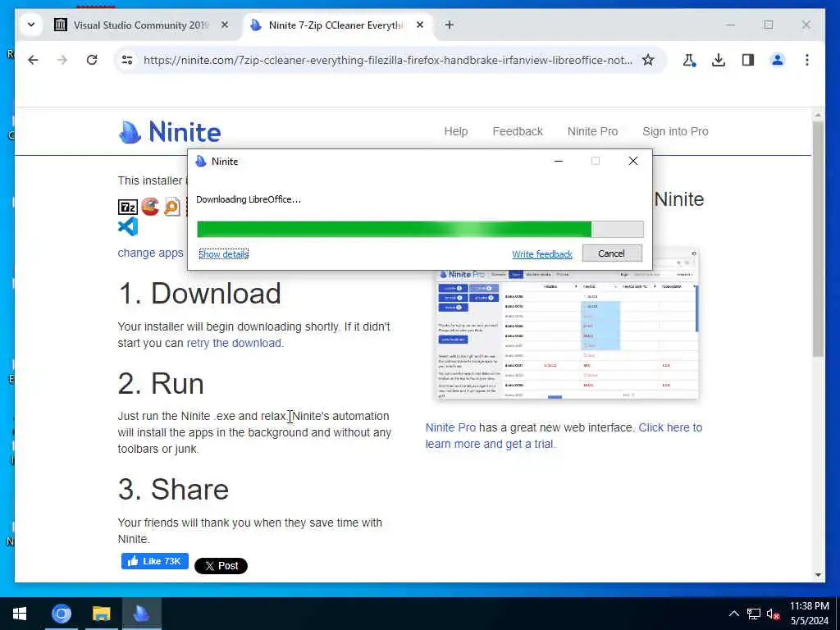Click the address bar URL field
840x630 pixels.
(388, 60)
